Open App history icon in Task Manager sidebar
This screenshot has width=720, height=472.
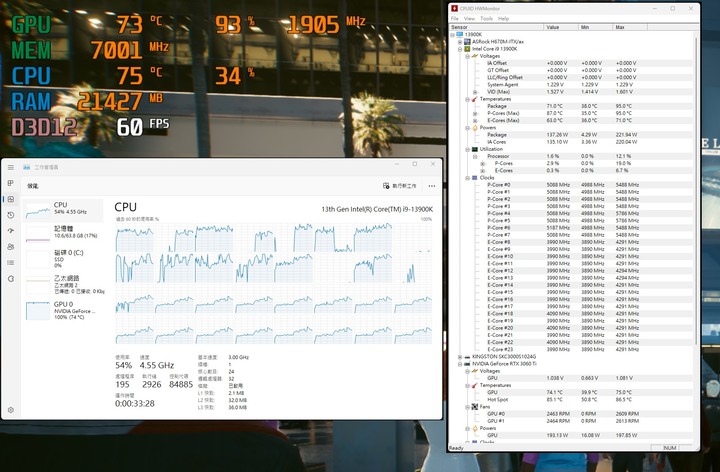[11, 215]
